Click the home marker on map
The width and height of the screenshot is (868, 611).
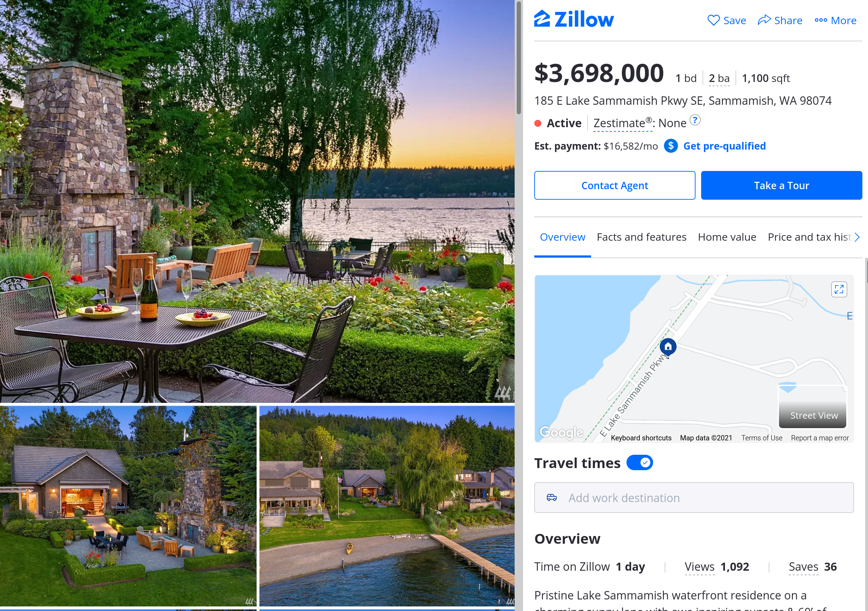(x=668, y=347)
